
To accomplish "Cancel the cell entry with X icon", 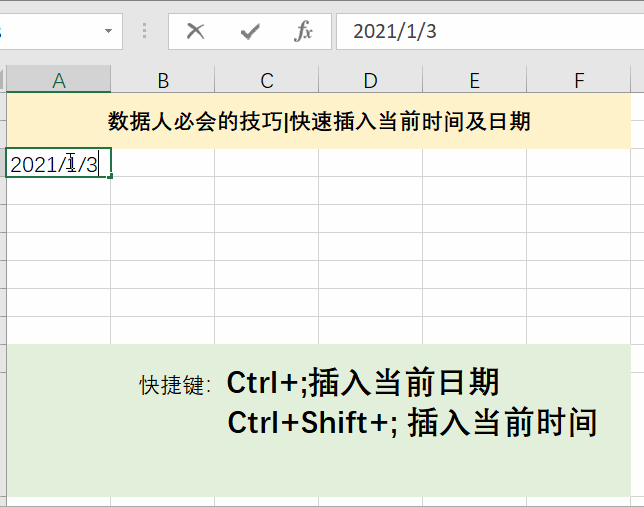I will 196,31.
